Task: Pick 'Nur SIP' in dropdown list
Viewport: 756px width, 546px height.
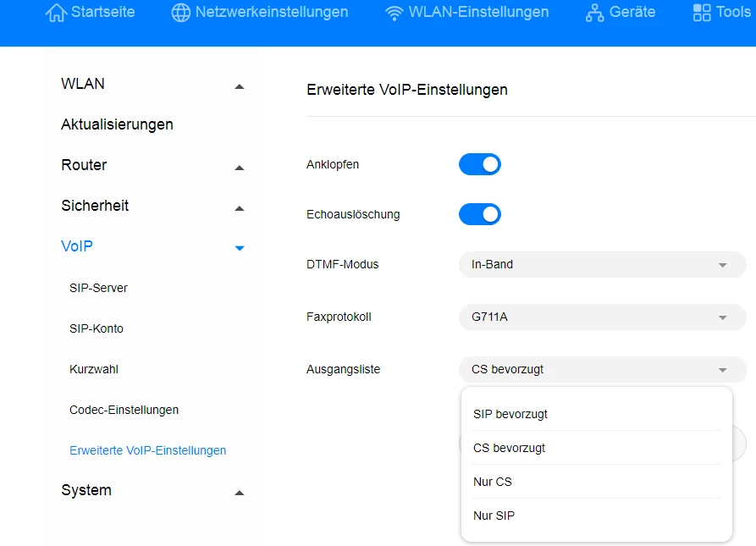Action: 494,516
